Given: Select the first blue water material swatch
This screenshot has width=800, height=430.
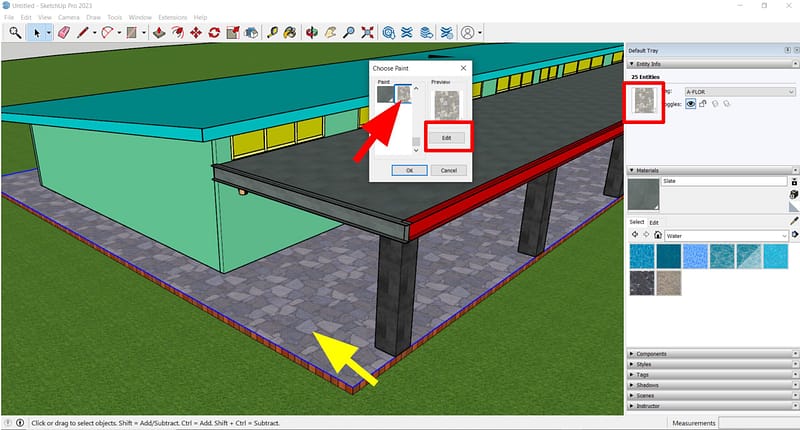Looking at the screenshot, I should (x=641, y=256).
